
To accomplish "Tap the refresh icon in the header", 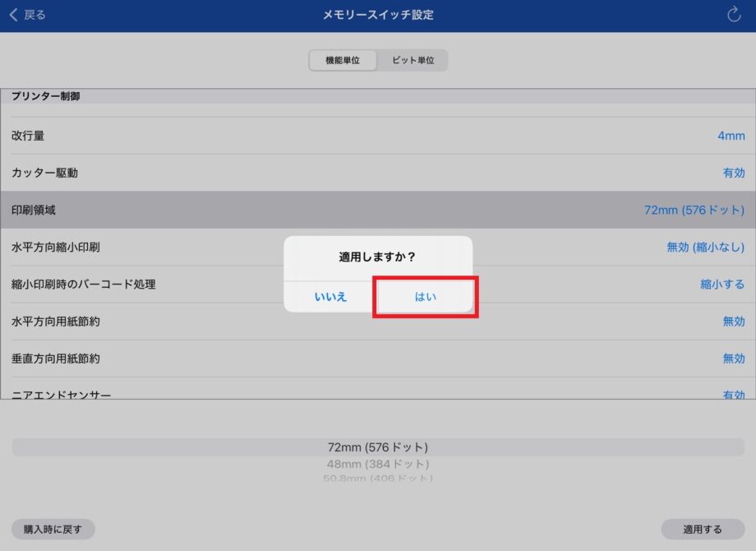I will click(734, 15).
